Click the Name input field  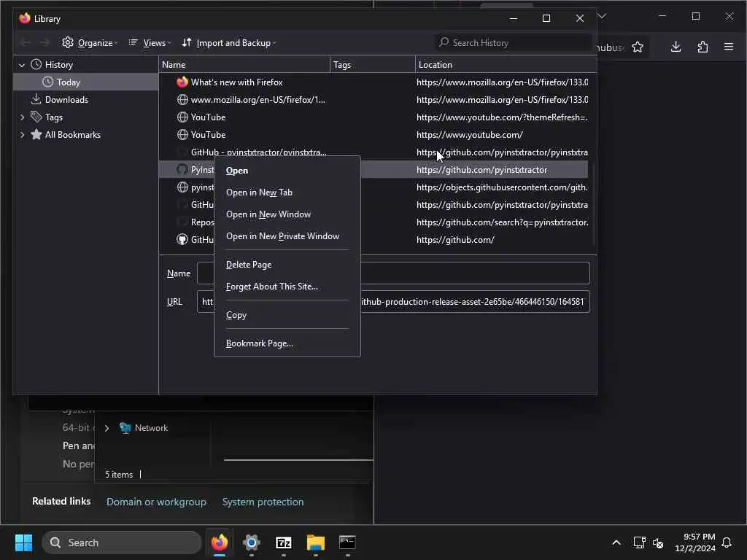(x=393, y=273)
